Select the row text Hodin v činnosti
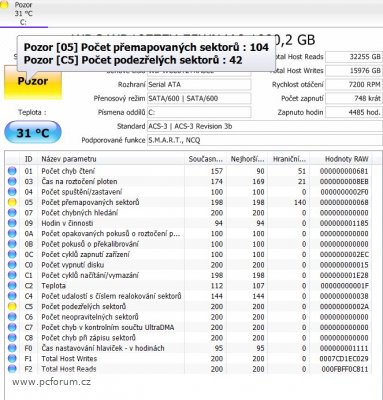The image size is (383, 400). click(x=67, y=223)
